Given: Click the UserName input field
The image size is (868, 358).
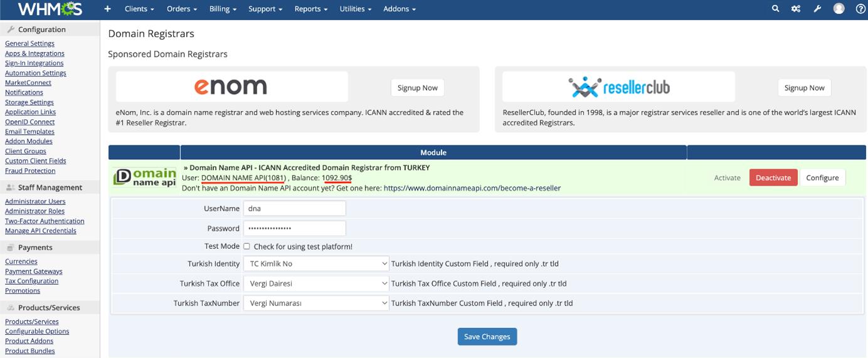Looking at the screenshot, I should point(294,209).
